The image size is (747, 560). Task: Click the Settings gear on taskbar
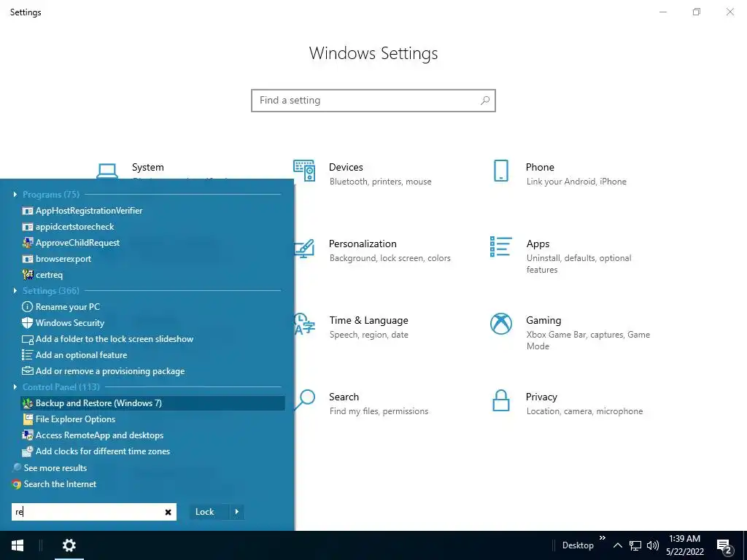(x=69, y=545)
